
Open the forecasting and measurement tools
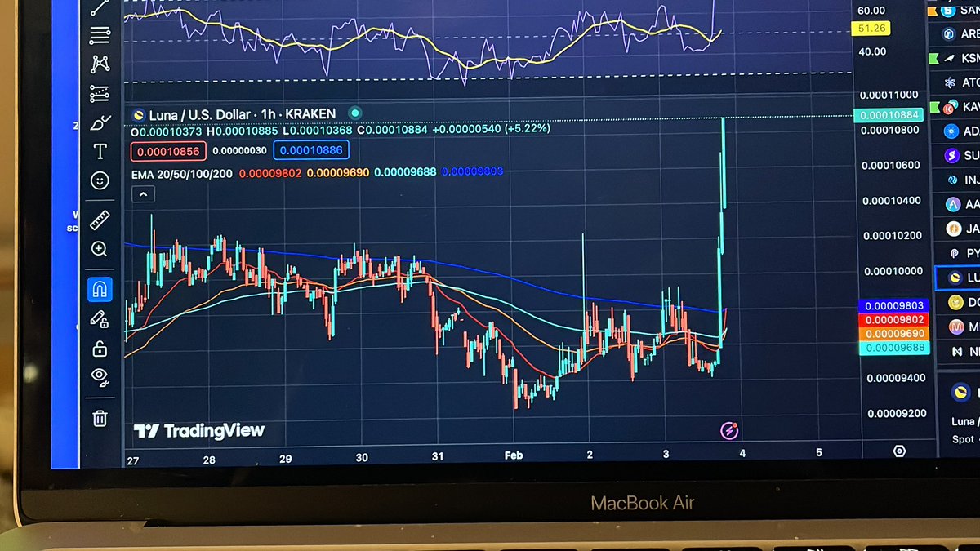pyautogui.click(x=99, y=93)
